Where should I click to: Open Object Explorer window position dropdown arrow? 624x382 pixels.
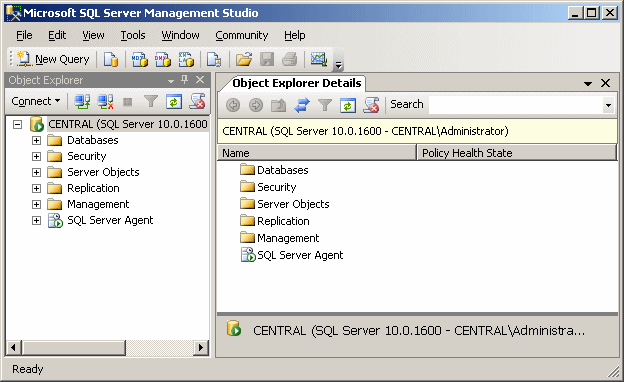[x=171, y=81]
